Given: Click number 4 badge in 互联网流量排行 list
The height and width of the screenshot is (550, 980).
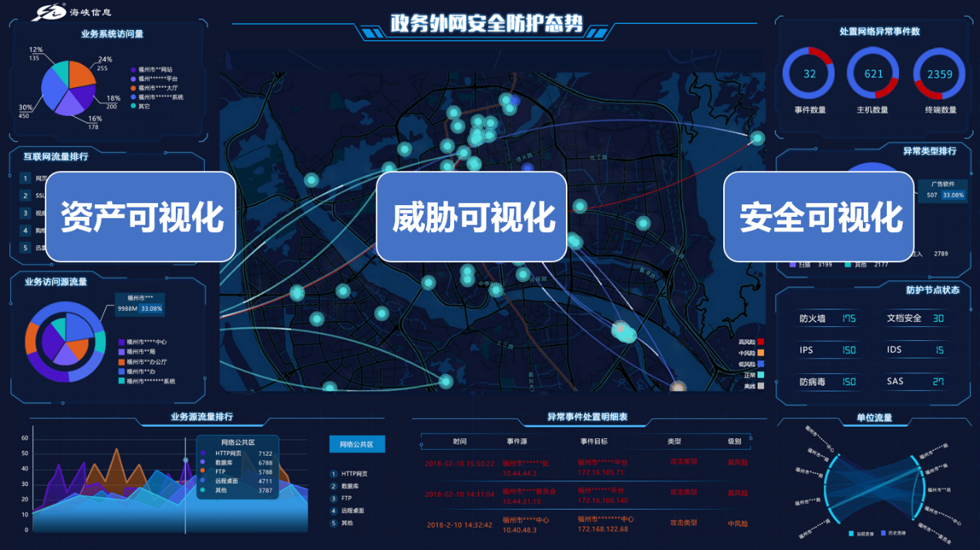Looking at the screenshot, I should tap(25, 230).
